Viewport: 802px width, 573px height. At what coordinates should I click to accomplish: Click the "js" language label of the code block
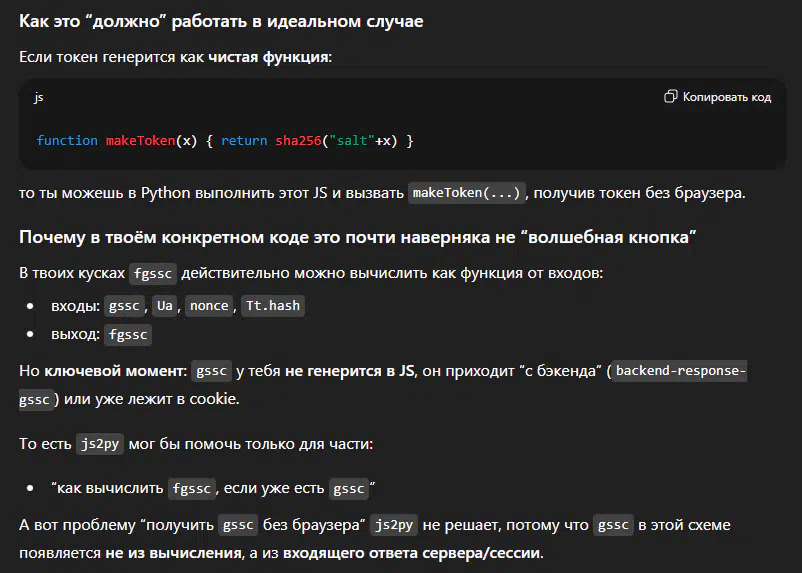pyautogui.click(x=39, y=97)
